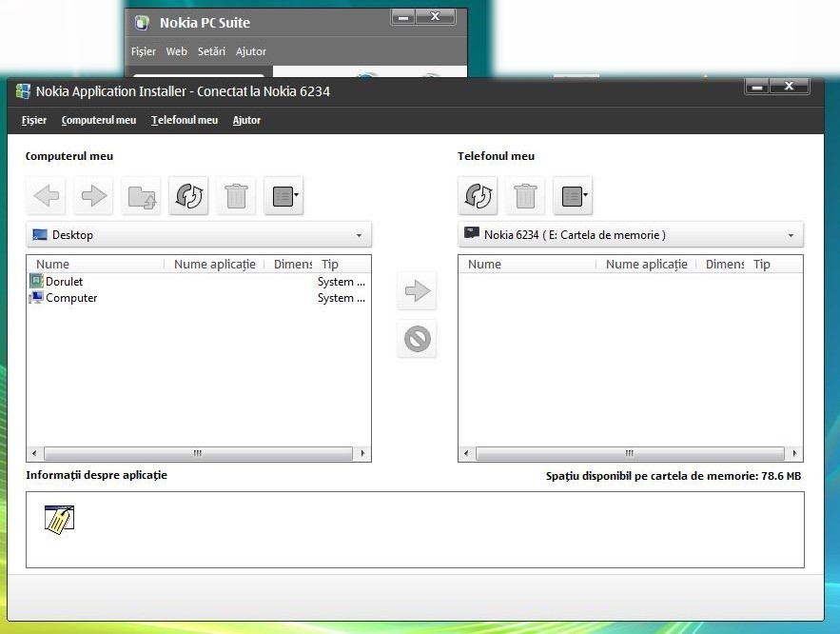This screenshot has width=840, height=634.
Task: Click the trash icon in Telefonul meu toolbar
Action: (x=525, y=195)
